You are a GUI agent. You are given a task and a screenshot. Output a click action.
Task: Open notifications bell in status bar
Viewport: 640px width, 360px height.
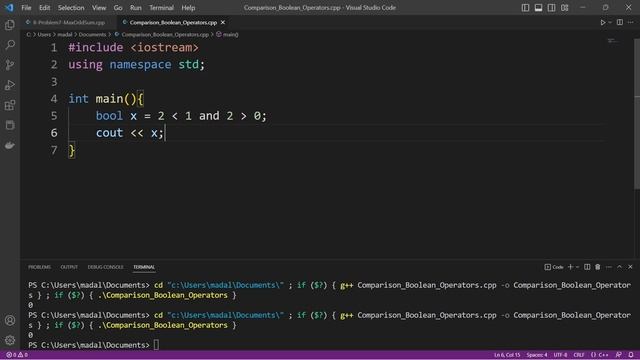631,355
